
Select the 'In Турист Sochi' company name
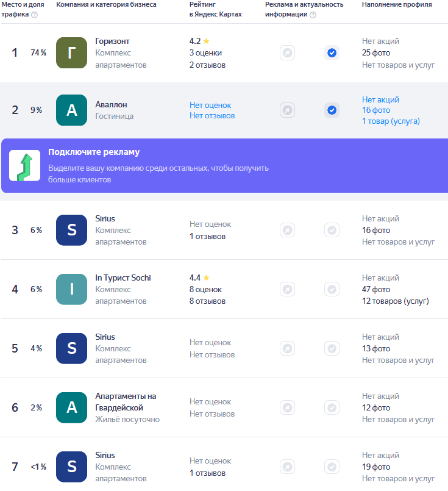tap(123, 278)
